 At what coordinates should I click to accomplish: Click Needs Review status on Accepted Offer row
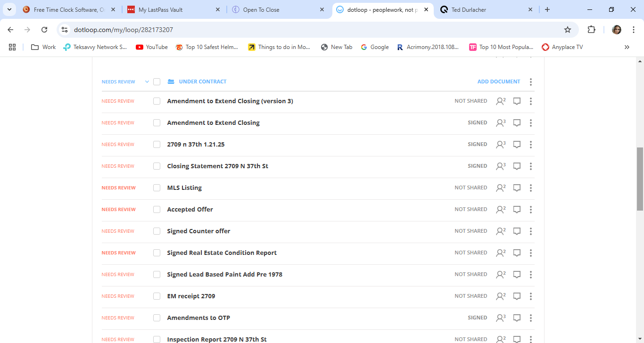(x=118, y=209)
